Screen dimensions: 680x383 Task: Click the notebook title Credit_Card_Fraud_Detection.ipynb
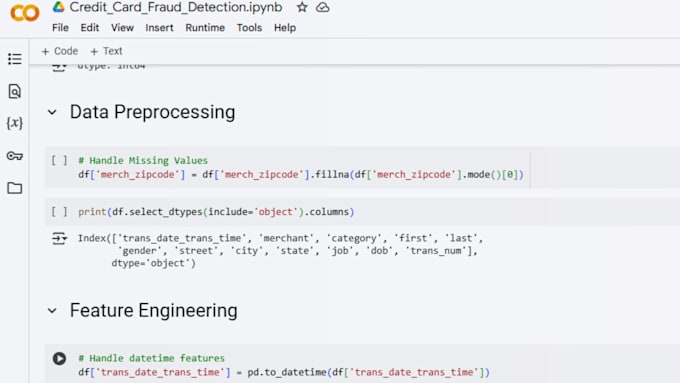pyautogui.click(x=176, y=7)
